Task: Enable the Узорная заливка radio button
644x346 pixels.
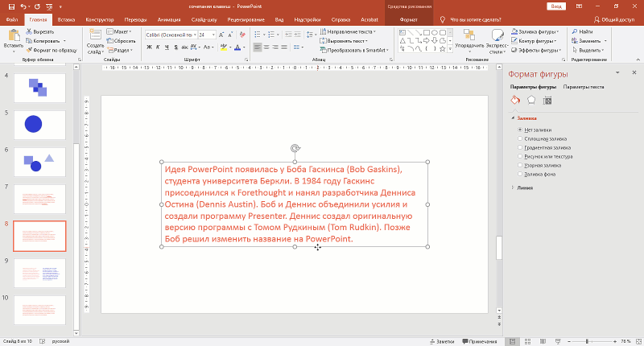Action: point(520,165)
